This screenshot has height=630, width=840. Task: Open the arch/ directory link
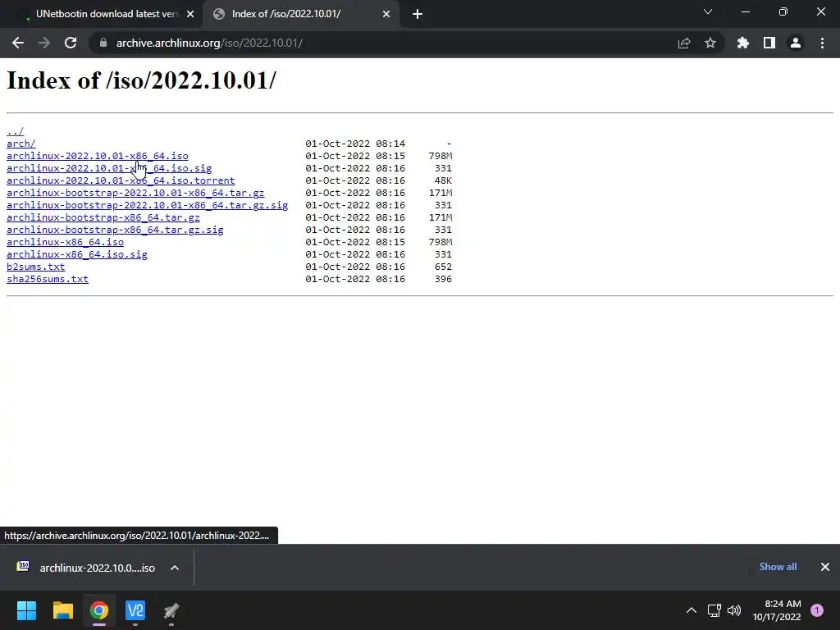(21, 144)
